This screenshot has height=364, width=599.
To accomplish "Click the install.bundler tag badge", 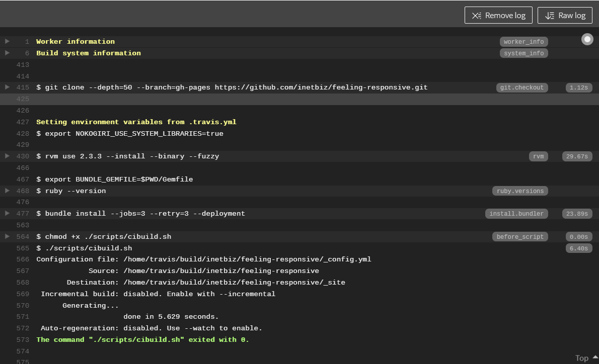I will 516,214.
